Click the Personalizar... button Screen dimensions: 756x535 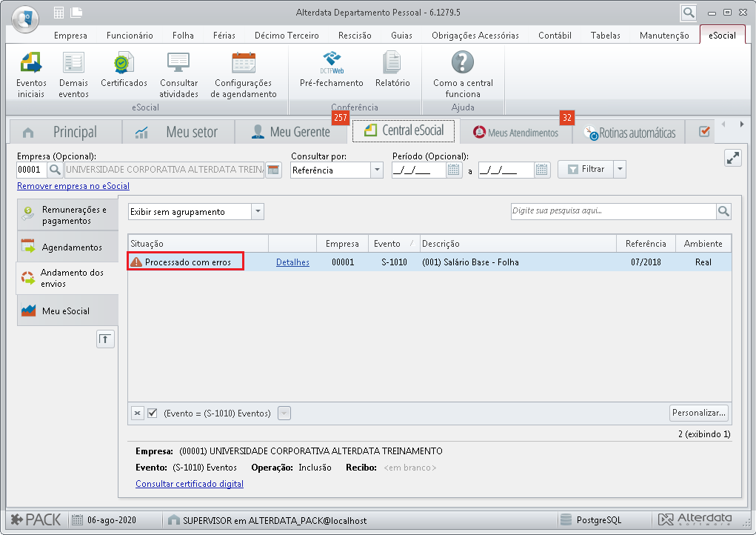(x=699, y=413)
